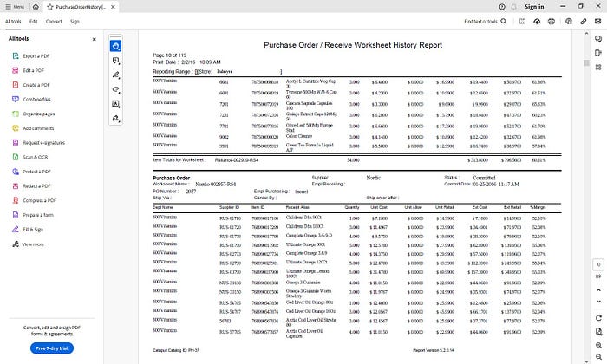Open the Sign tab
The height and width of the screenshot is (364, 607).
[75, 22]
